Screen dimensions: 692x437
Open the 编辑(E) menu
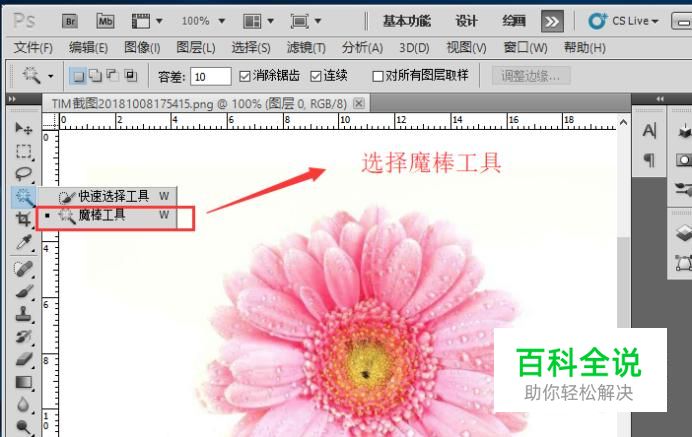88,47
